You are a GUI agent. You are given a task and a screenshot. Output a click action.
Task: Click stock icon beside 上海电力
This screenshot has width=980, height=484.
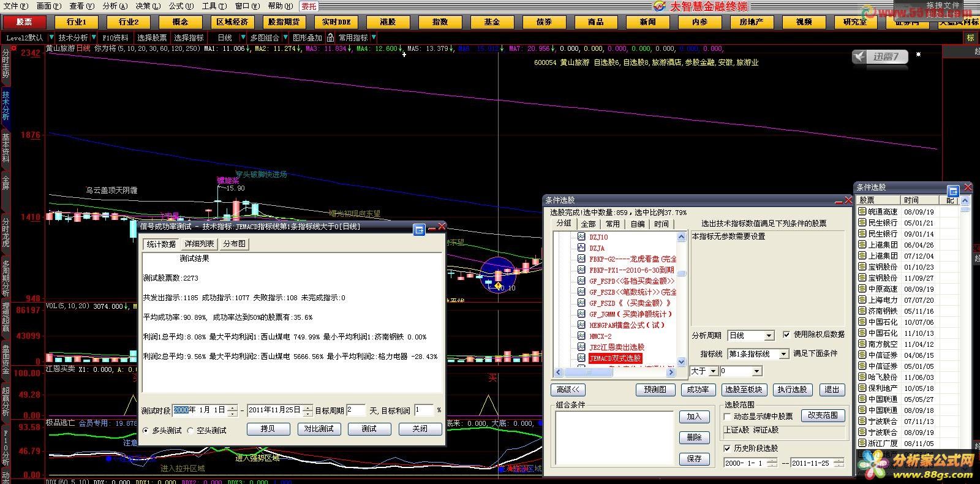(x=862, y=300)
